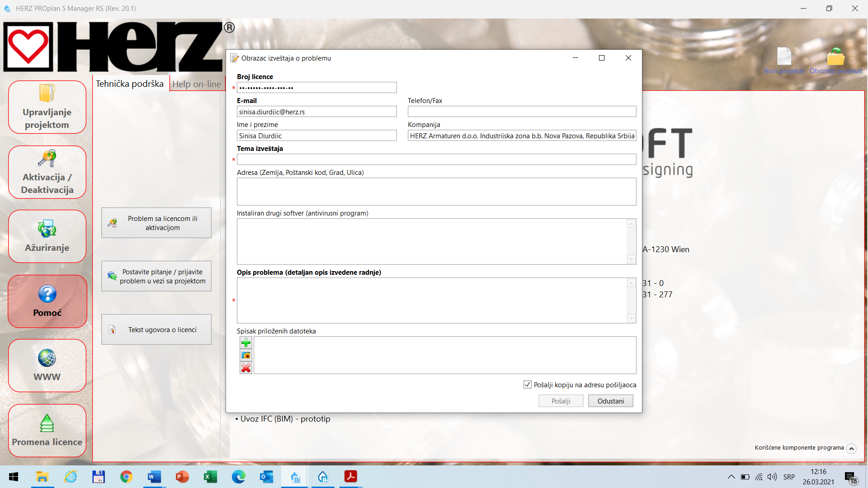Screen dimensions: 868x488
Task: Click the E-mail input field
Action: [x=317, y=112]
